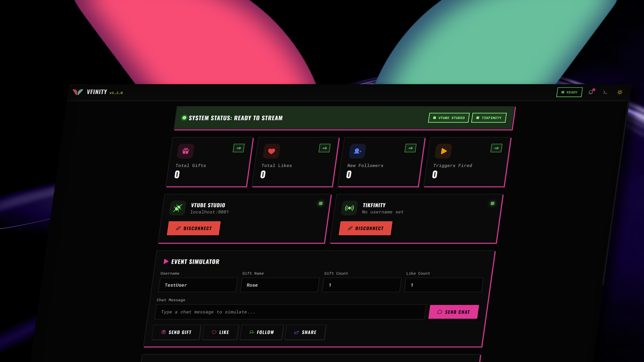
Task: Disconnect from TikFinity
Action: (365, 228)
